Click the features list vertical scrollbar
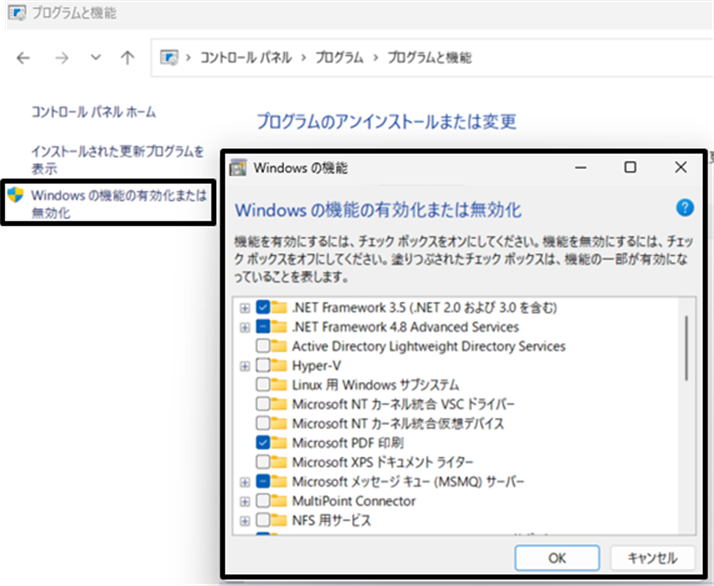The image size is (714, 586). pos(687,416)
